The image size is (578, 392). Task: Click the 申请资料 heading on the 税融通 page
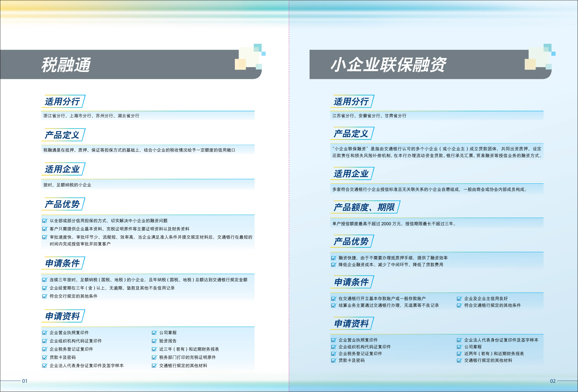(62, 316)
